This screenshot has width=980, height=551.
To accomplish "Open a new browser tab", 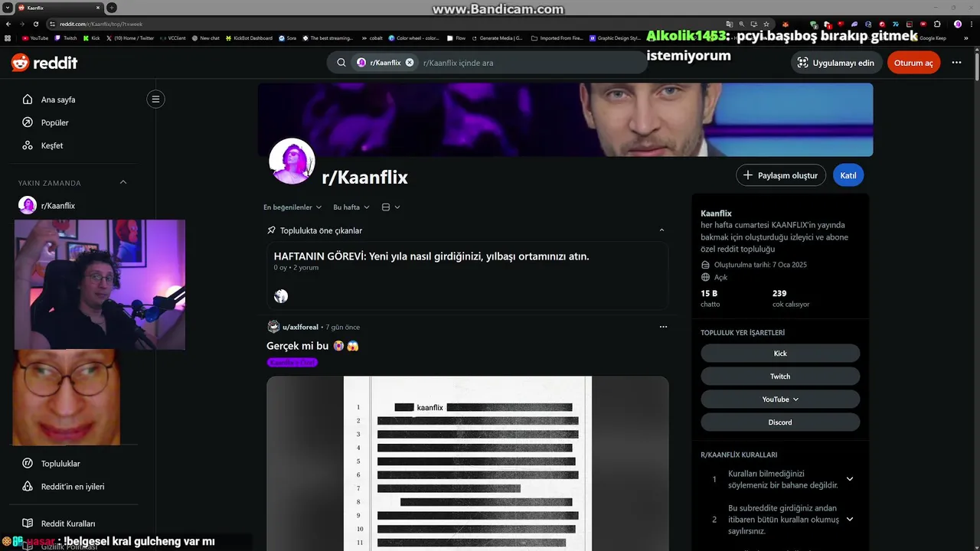I will (112, 8).
